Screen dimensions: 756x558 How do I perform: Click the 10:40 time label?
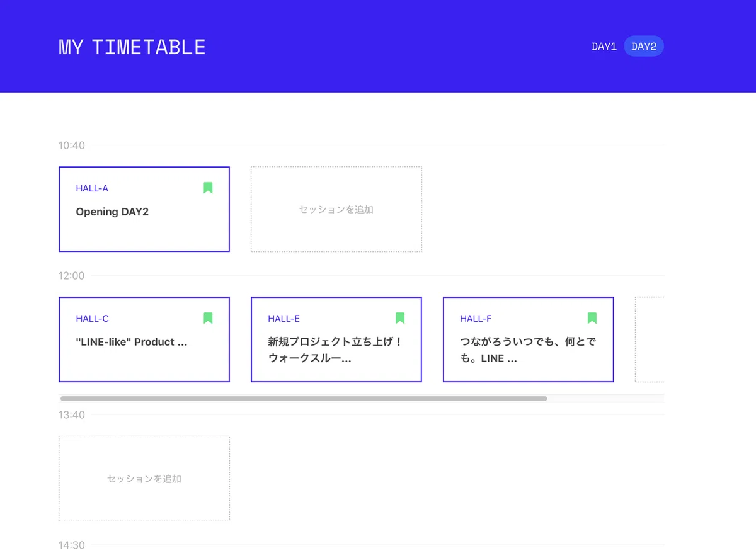71,145
